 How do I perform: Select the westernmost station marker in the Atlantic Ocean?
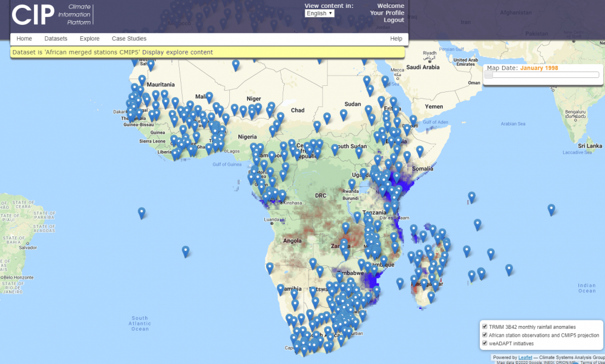click(x=142, y=213)
